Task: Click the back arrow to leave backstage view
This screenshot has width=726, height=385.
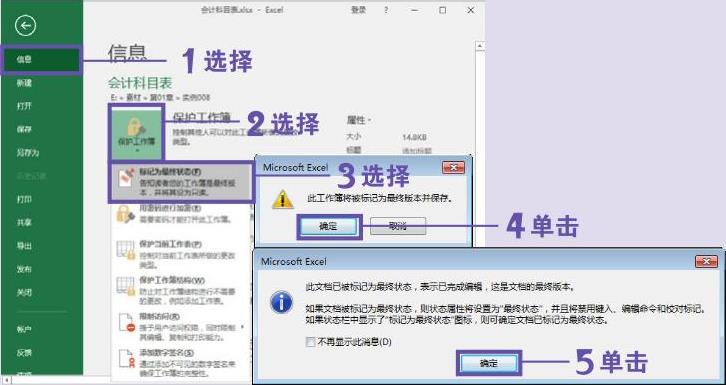Action: [25, 26]
